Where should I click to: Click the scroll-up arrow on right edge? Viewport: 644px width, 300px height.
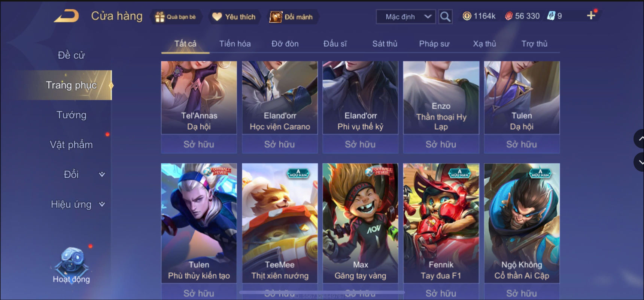[640, 139]
